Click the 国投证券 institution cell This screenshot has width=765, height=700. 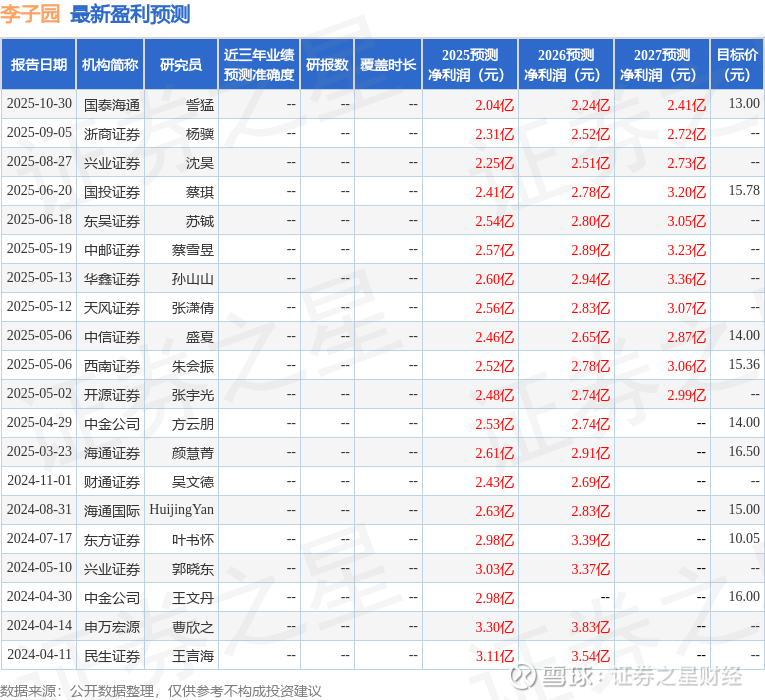click(x=112, y=192)
